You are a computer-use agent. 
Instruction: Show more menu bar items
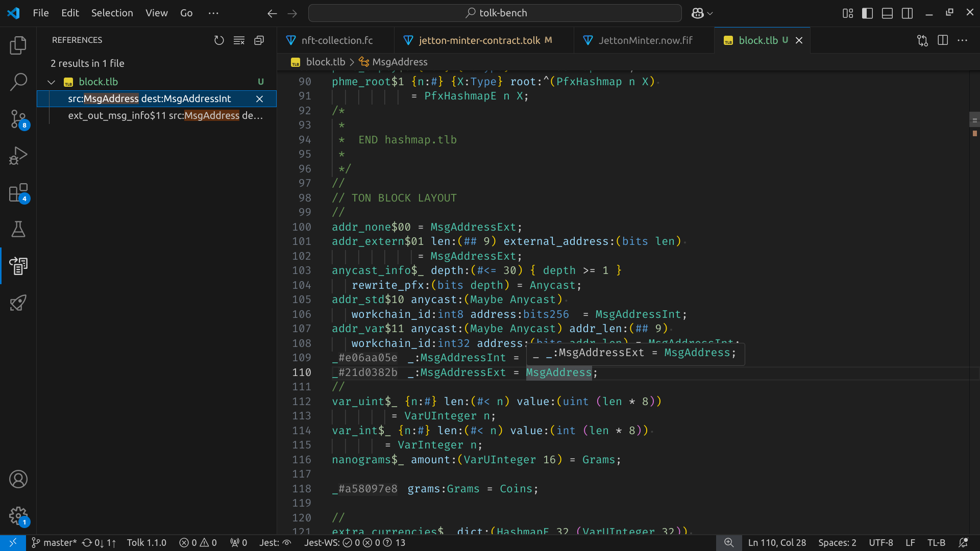[213, 13]
